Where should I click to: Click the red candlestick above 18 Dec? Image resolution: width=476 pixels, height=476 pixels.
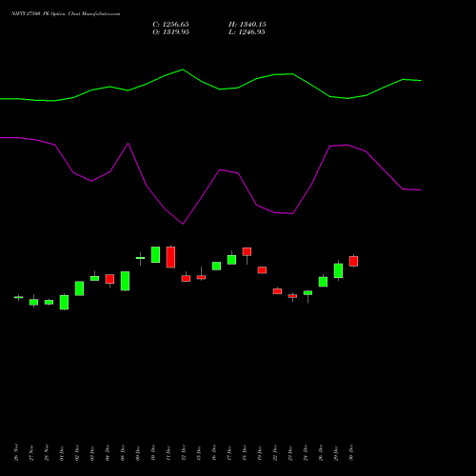click(247, 251)
